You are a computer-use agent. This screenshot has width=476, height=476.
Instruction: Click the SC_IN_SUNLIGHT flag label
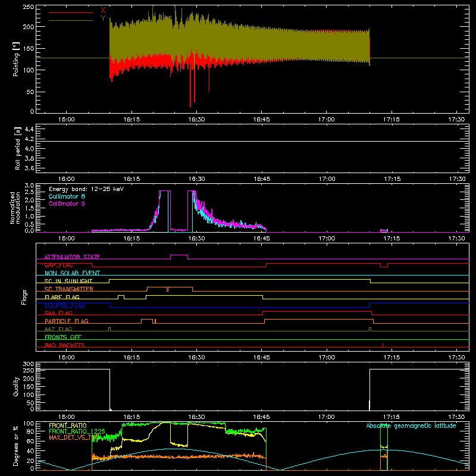(x=68, y=281)
